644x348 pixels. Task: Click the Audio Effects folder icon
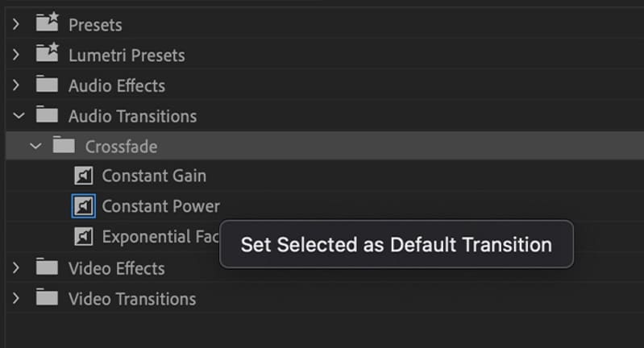[48, 85]
